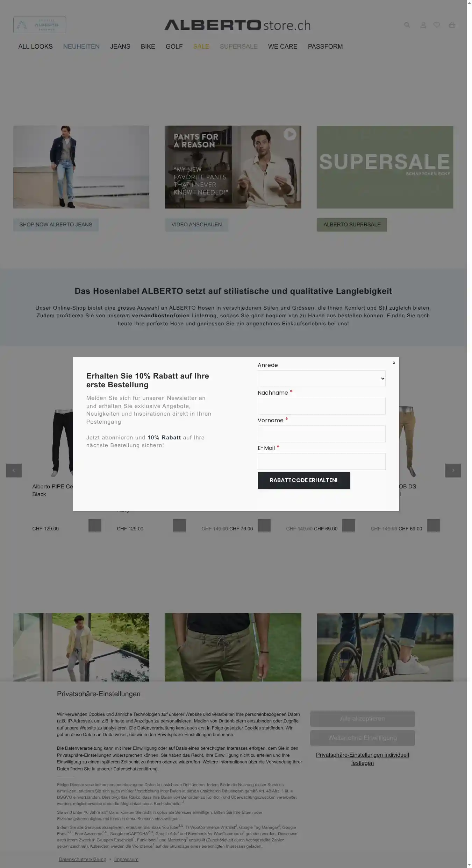Open the GOLF menu item
472x868 pixels.
tap(174, 47)
